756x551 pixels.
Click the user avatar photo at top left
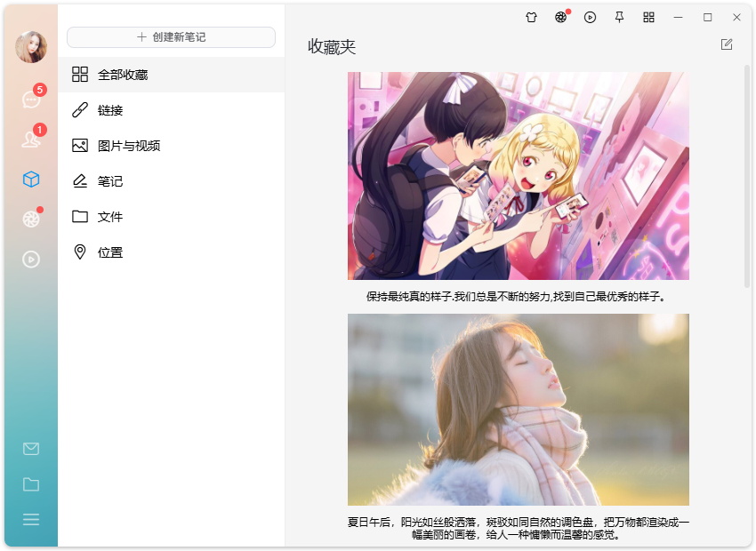click(x=30, y=48)
